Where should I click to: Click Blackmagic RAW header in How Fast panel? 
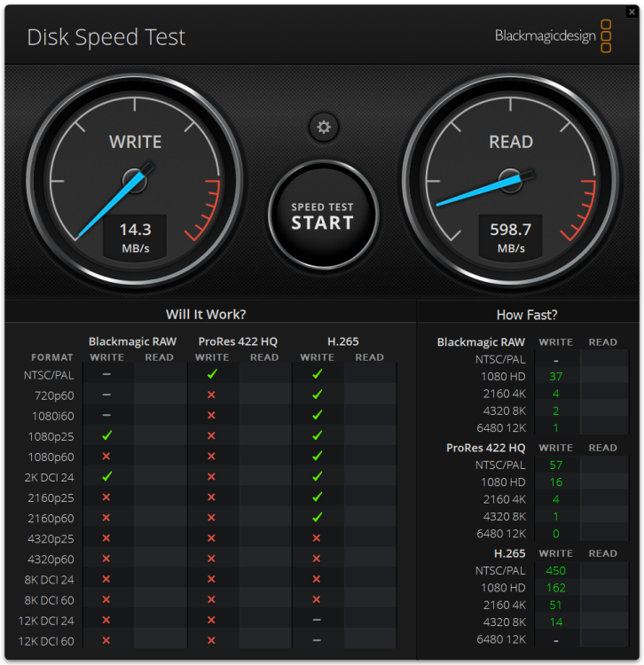(x=481, y=342)
